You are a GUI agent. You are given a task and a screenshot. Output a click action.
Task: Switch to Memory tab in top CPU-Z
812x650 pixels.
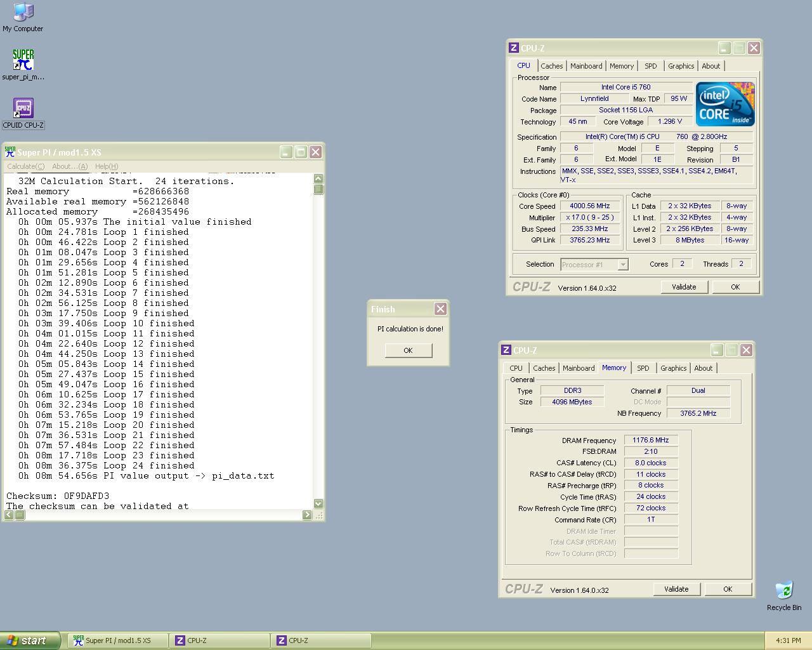pyautogui.click(x=622, y=66)
